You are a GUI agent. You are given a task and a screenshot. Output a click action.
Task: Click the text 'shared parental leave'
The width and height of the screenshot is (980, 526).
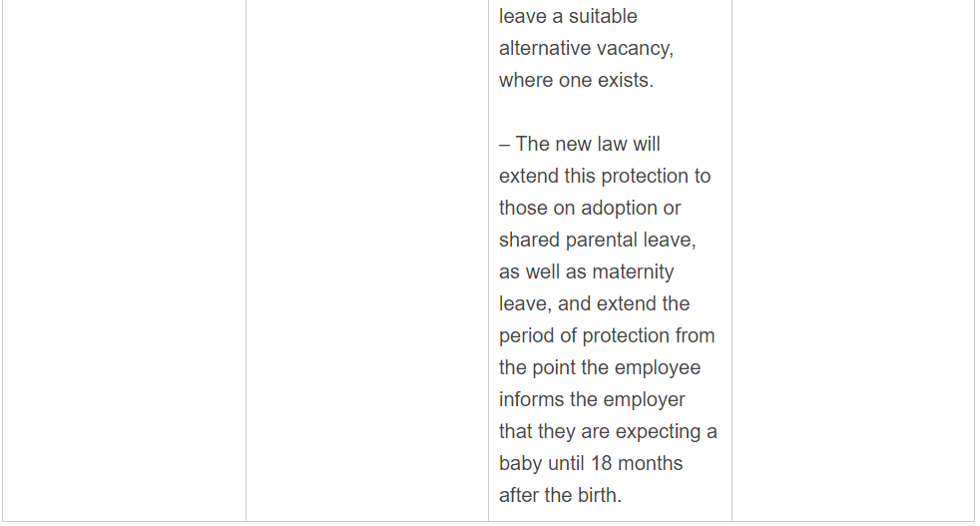595,241
